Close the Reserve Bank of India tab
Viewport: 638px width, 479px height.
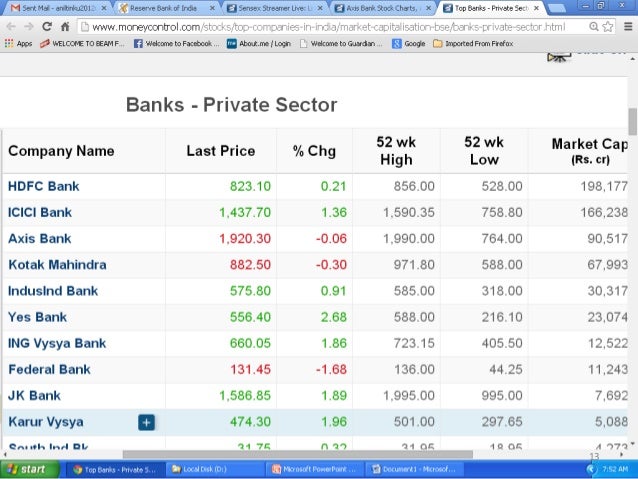coord(212,8)
